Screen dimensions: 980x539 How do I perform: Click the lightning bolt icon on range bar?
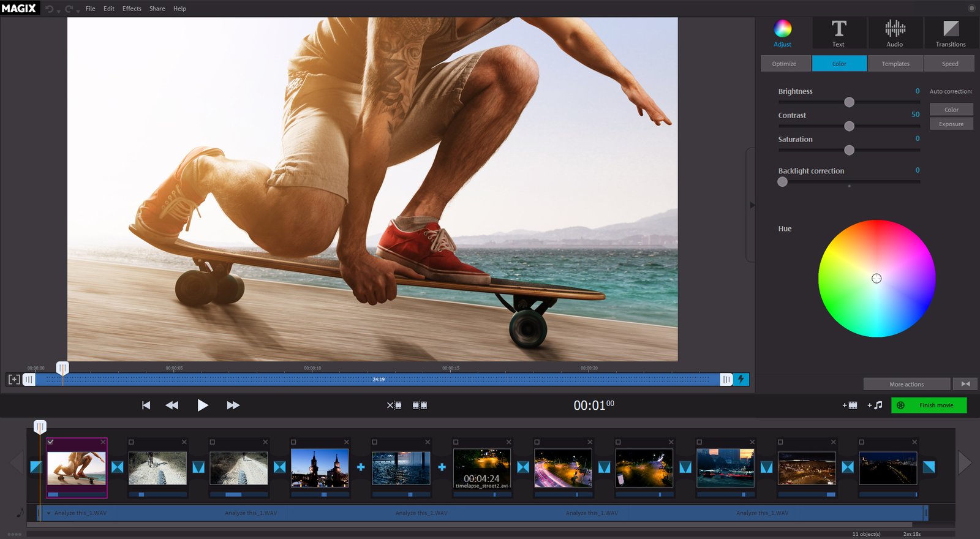coord(741,380)
